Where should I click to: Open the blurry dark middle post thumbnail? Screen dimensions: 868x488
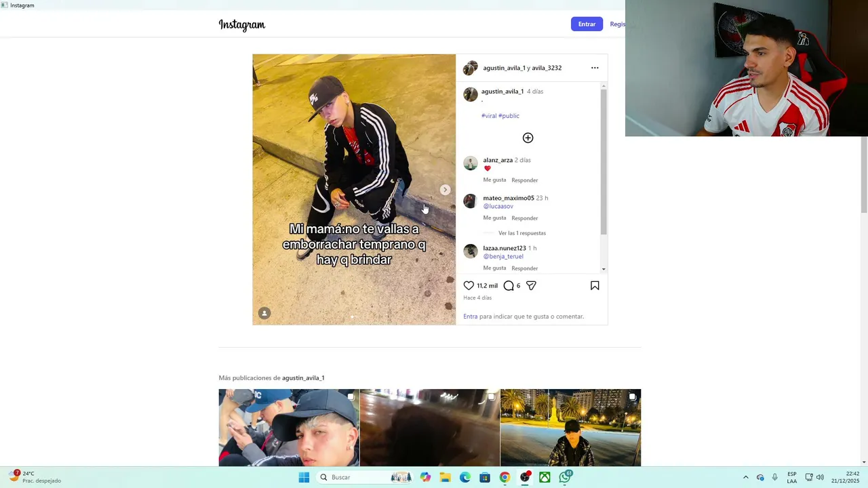[430, 428]
